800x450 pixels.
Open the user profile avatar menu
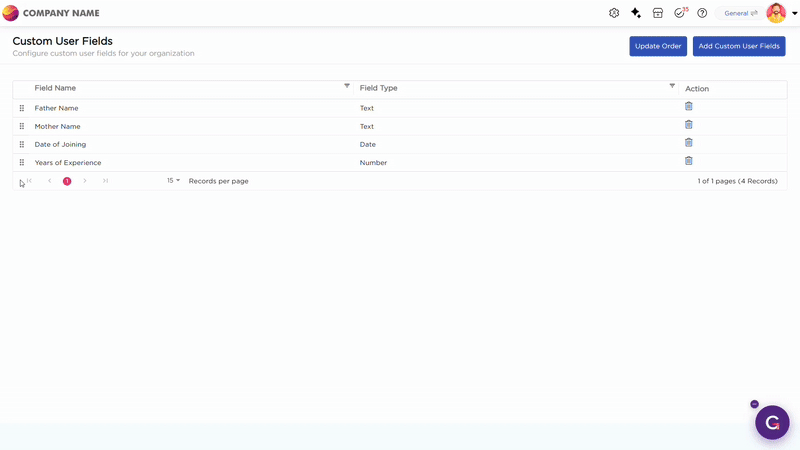pos(777,13)
